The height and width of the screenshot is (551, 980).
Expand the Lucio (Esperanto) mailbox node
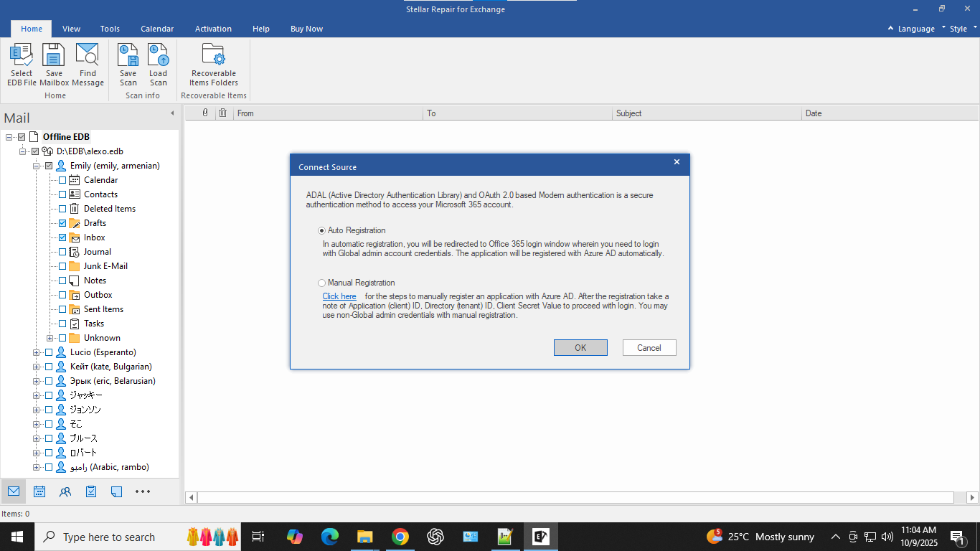[36, 352]
